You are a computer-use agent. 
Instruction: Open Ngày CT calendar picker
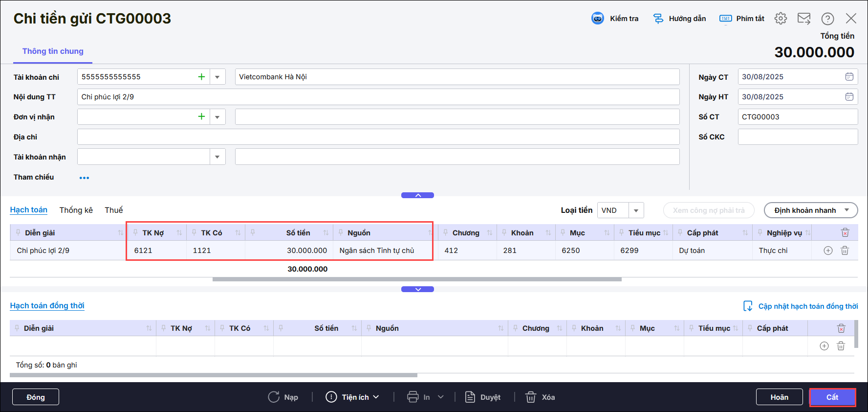(849, 77)
